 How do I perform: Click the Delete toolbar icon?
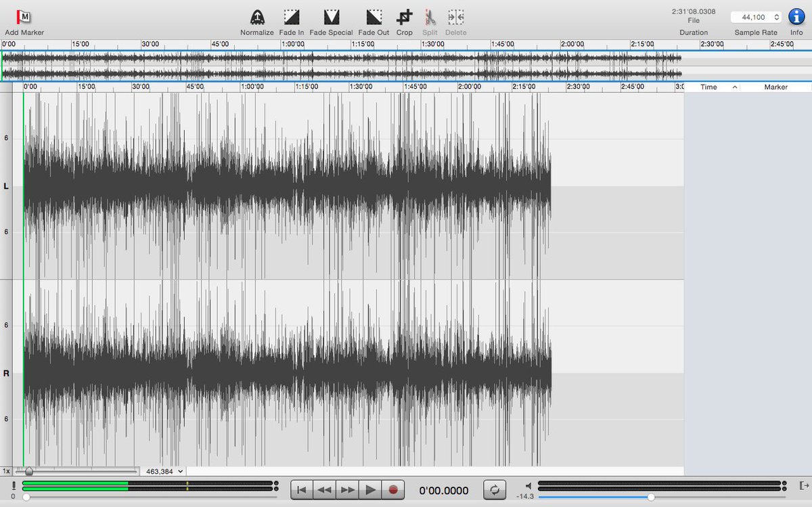pyautogui.click(x=455, y=16)
